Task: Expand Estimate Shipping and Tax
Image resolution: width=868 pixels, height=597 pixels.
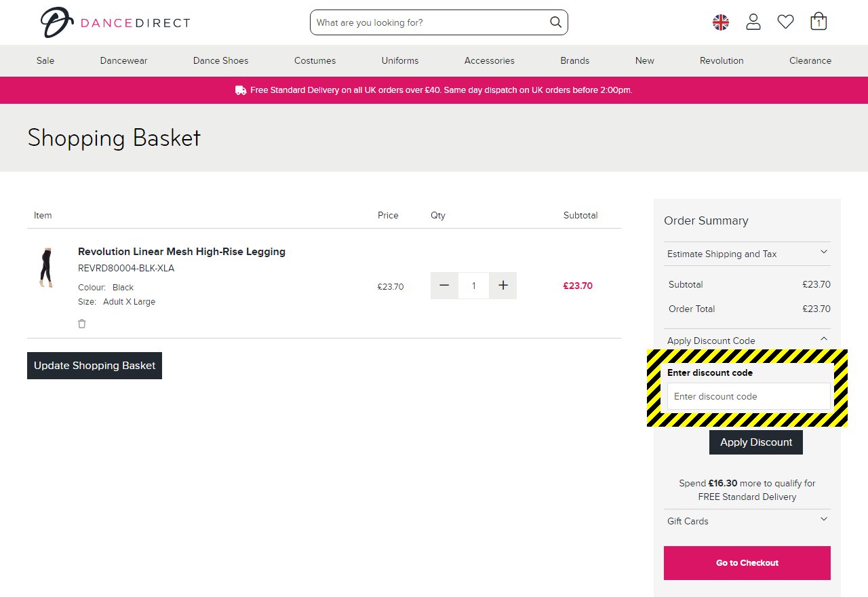Action: pyautogui.click(x=747, y=254)
